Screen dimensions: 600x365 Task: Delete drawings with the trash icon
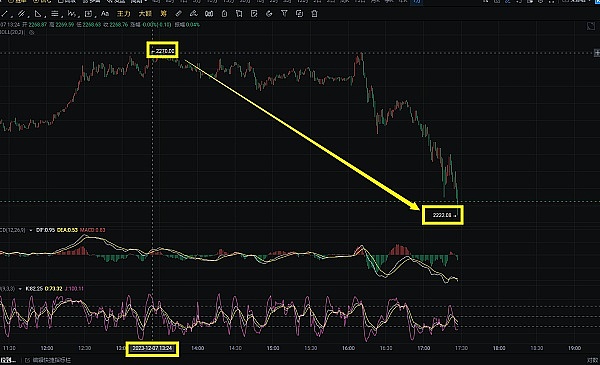point(314,14)
